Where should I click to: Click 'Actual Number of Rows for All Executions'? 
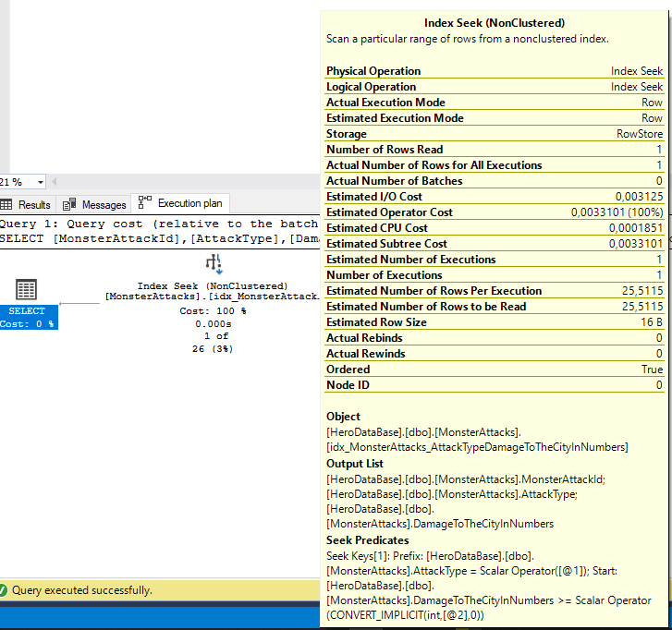[495, 164]
